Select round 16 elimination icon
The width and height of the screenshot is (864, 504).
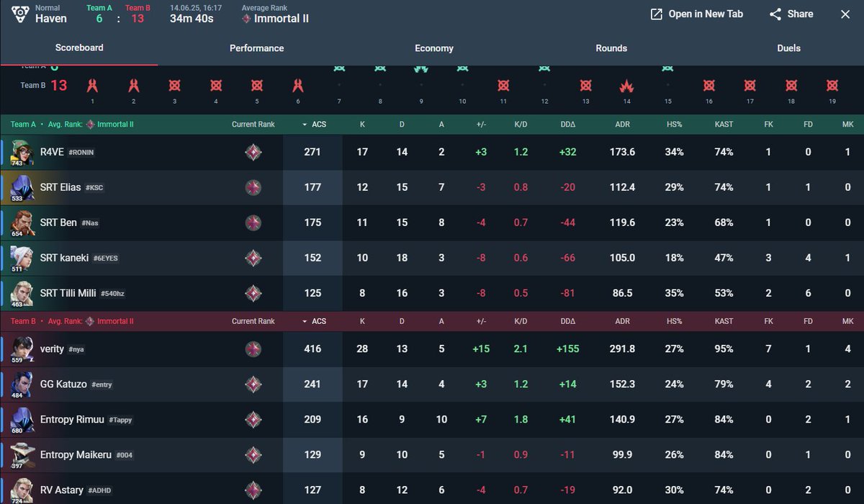(x=709, y=86)
